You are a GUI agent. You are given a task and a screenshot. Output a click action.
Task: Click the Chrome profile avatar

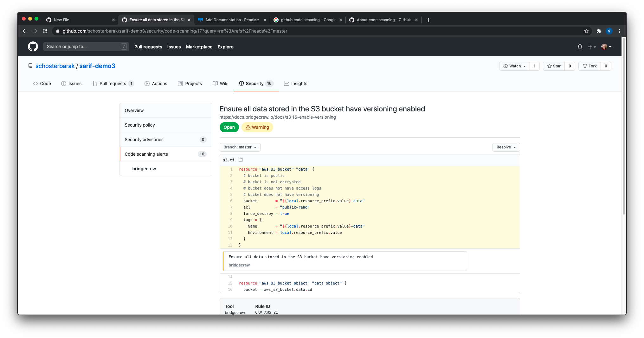coord(609,31)
